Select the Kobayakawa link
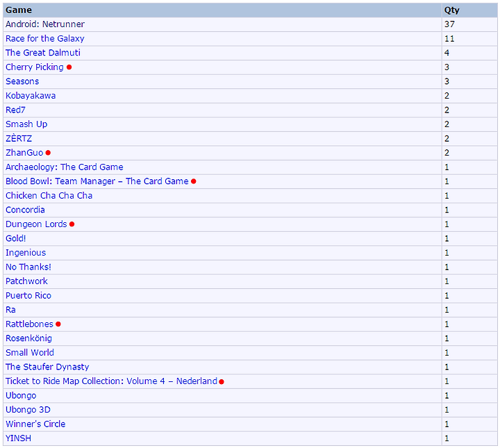The image size is (500, 448). tap(31, 96)
